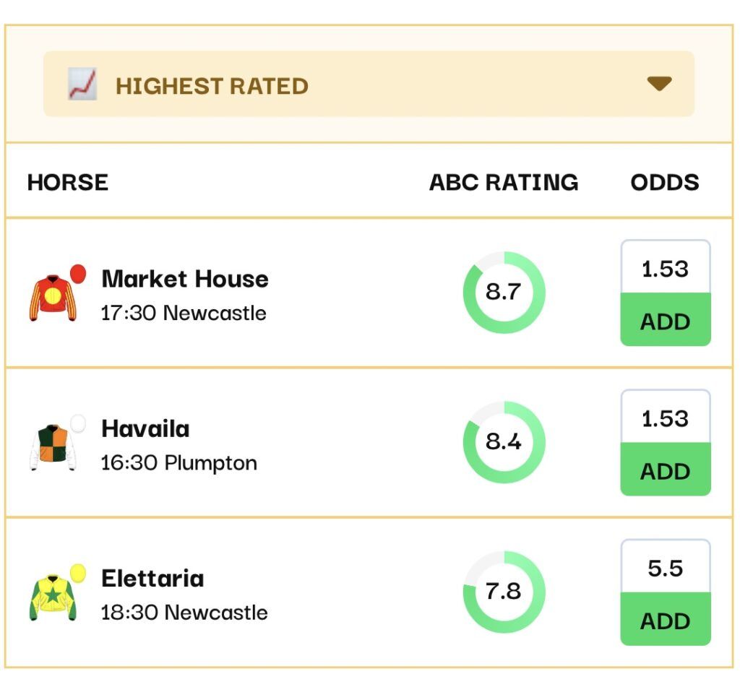This screenshot has width=740, height=700.
Task: Click Elettaria odds 5.5
Action: 665,568
